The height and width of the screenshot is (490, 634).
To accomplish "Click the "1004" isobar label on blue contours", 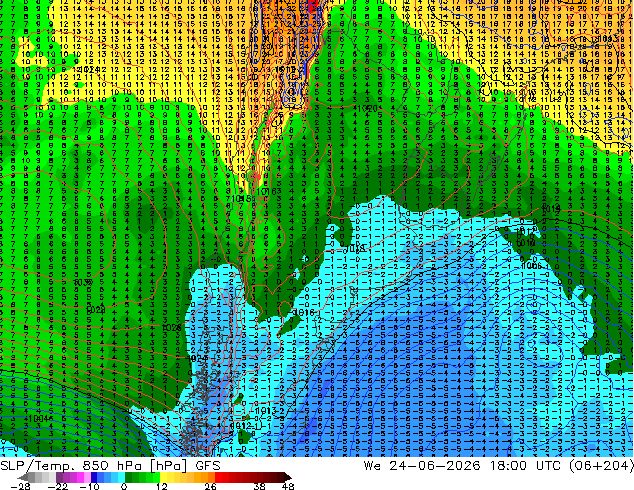I will (39, 418).
